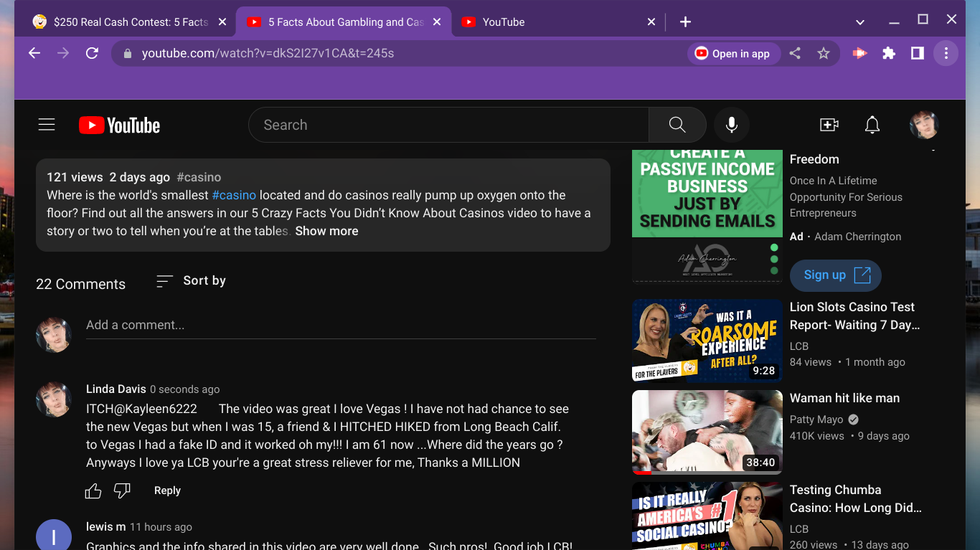Screen dimensions: 980x550
Task: Open Testing Chumba Casino video thumbnail
Action: [x=707, y=516]
